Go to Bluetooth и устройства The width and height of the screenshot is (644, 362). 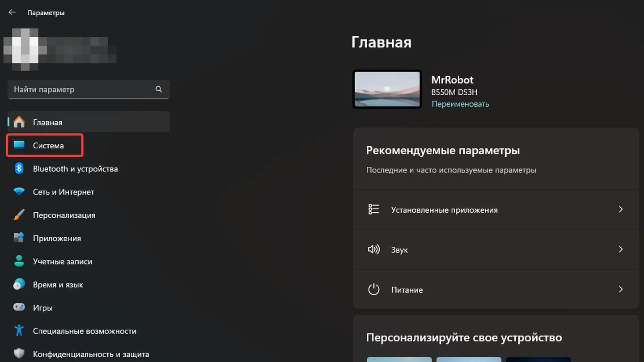tap(75, 169)
